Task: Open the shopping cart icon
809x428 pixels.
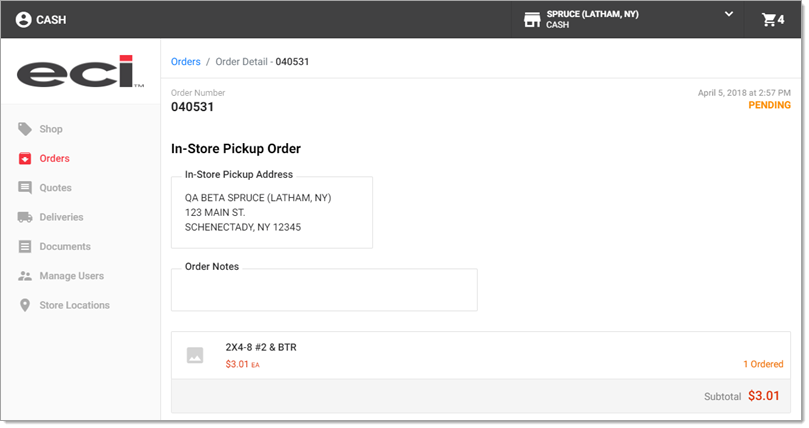Action: (769, 20)
